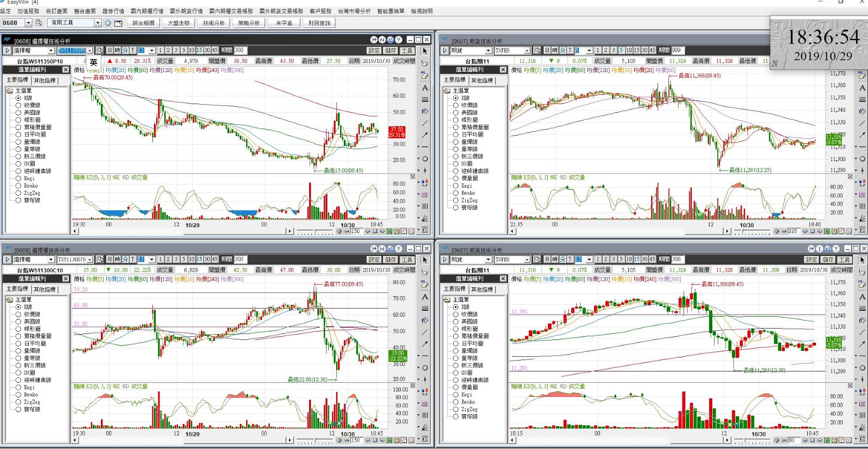This screenshot has height=449, width=868.
Task: Open the gear settings icon in main toolbar
Action: (x=108, y=23)
